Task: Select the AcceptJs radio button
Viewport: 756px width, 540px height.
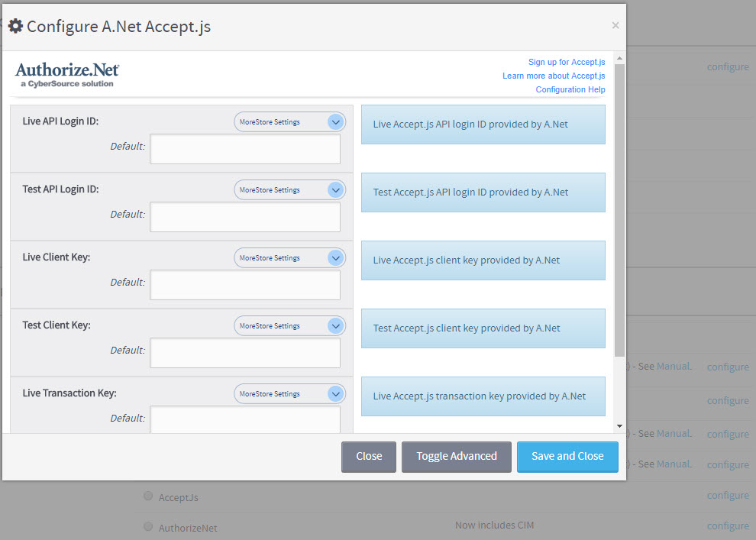Action: point(148,496)
